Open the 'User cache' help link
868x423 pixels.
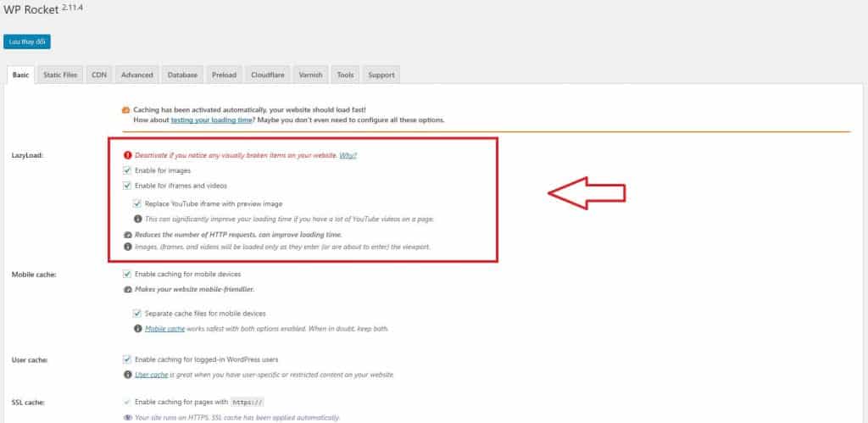151,375
